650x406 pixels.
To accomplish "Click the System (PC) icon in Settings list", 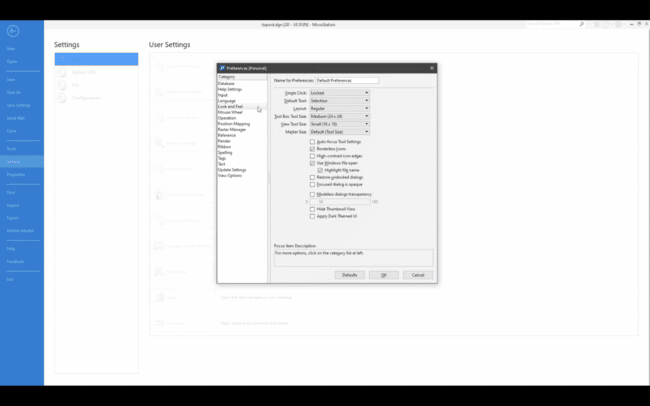I will point(62,72).
